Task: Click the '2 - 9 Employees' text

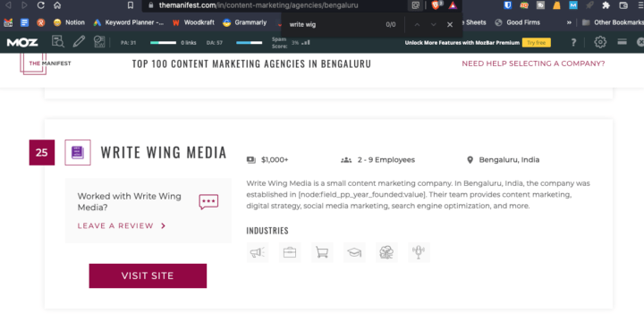Action: [386, 160]
